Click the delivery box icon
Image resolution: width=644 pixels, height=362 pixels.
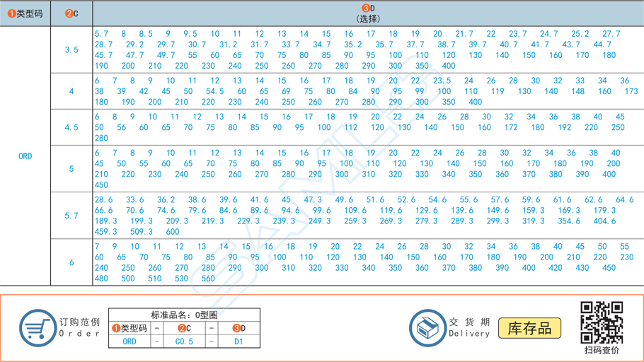click(x=427, y=328)
